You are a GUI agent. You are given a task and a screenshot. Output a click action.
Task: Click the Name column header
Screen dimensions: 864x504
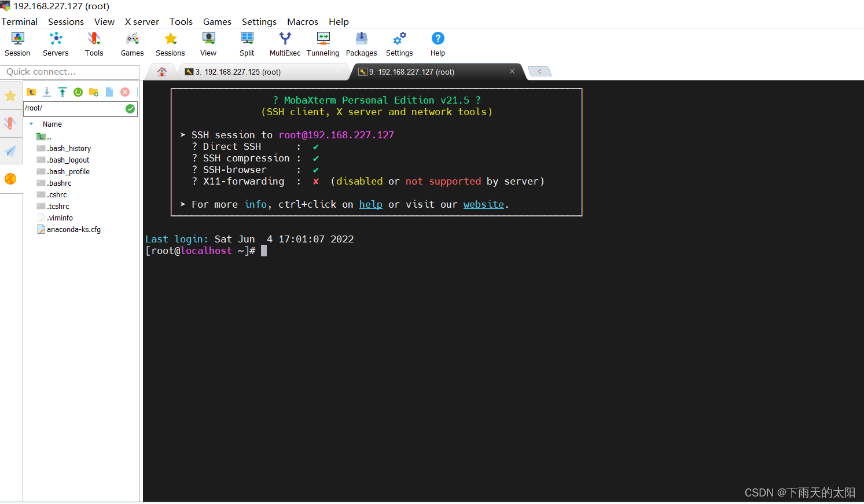52,124
